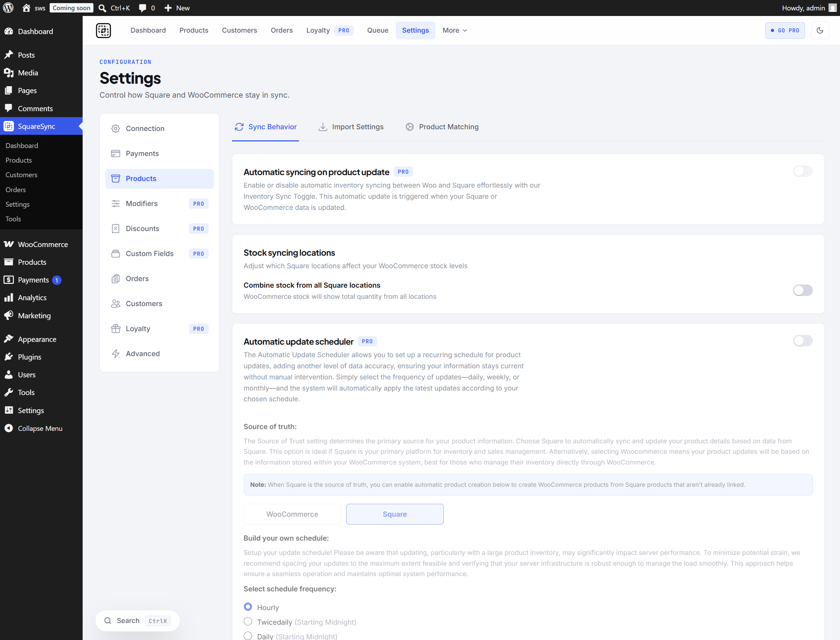Click the Loyalty gift icon
This screenshot has width=840, height=640.
click(x=116, y=329)
